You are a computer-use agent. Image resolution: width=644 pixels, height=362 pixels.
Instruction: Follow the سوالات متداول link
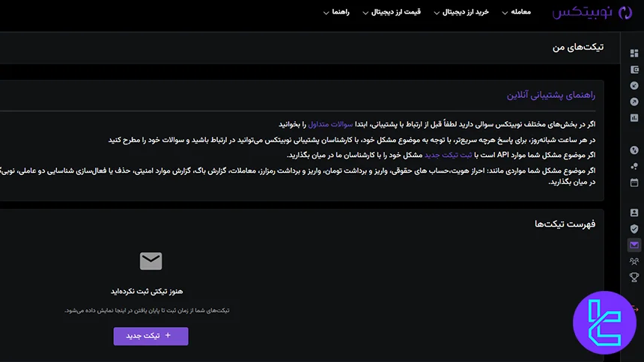coord(331,124)
